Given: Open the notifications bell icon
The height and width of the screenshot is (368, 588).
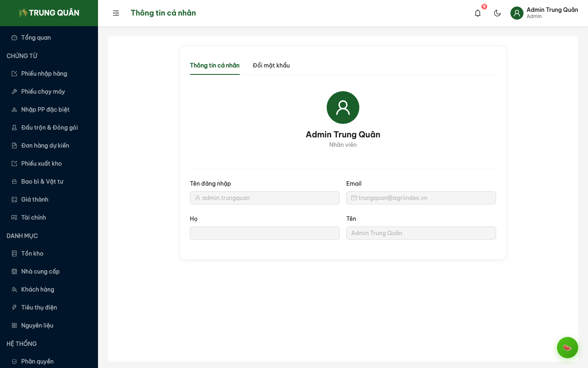Looking at the screenshot, I should point(478,13).
